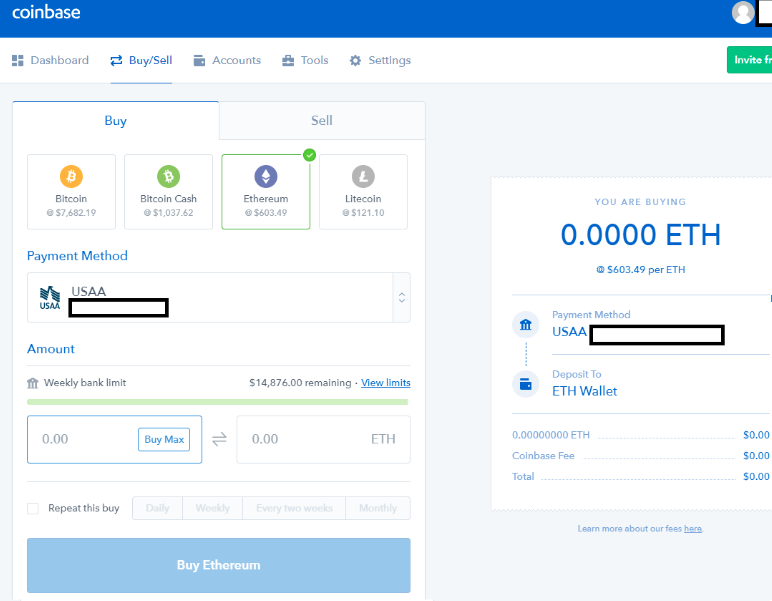Click the Settings gear icon
This screenshot has width=772, height=601.
[355, 61]
